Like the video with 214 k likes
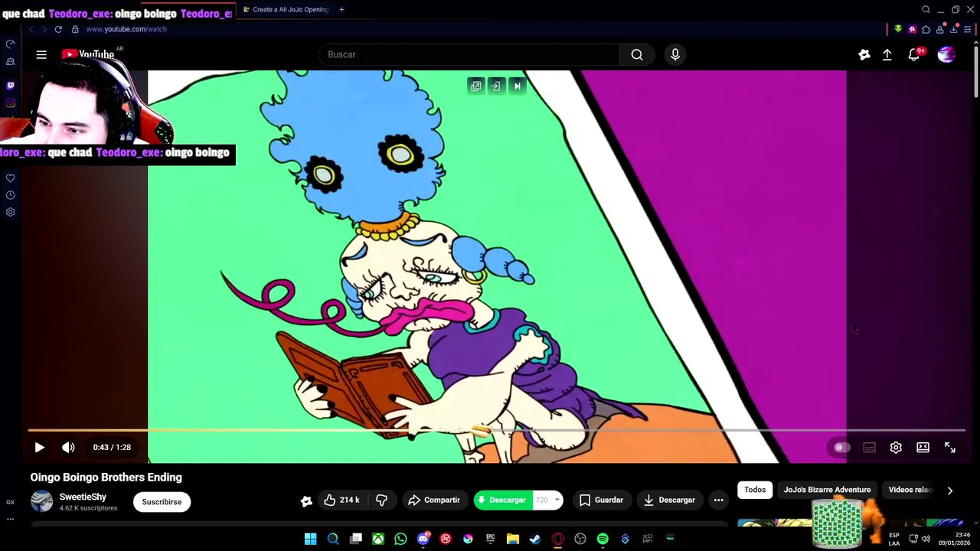980x551 pixels. [x=341, y=500]
